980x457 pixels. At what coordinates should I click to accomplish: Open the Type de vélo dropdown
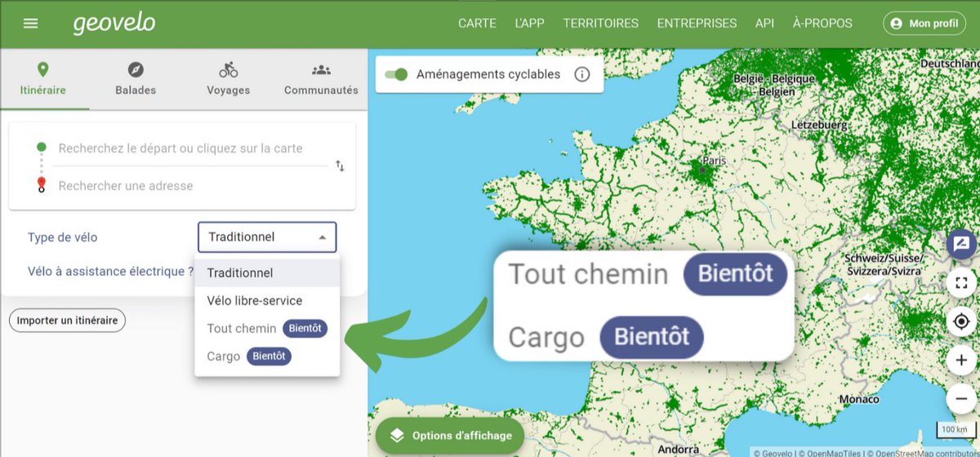pyautogui.click(x=267, y=237)
